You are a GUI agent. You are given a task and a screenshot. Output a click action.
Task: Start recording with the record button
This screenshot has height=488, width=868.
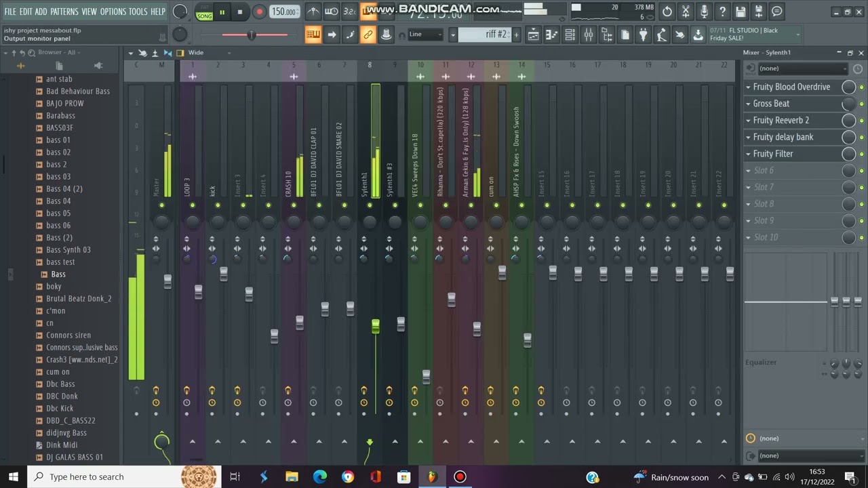point(259,12)
